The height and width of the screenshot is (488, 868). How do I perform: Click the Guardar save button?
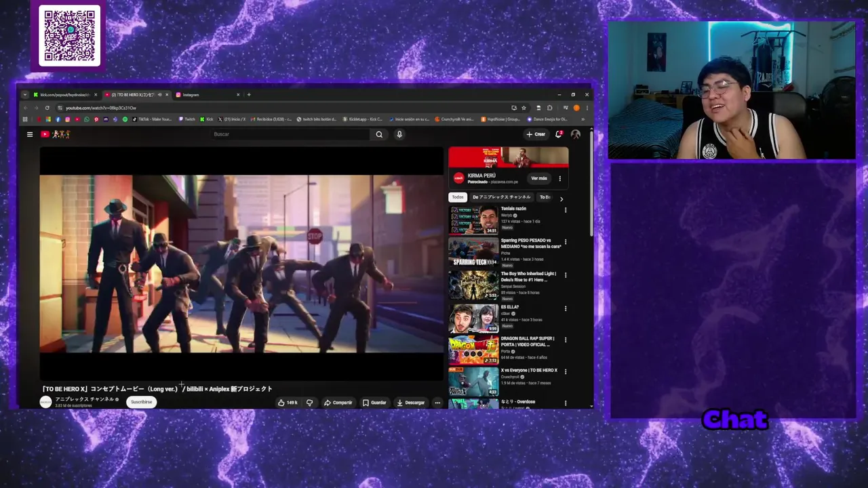coord(374,403)
